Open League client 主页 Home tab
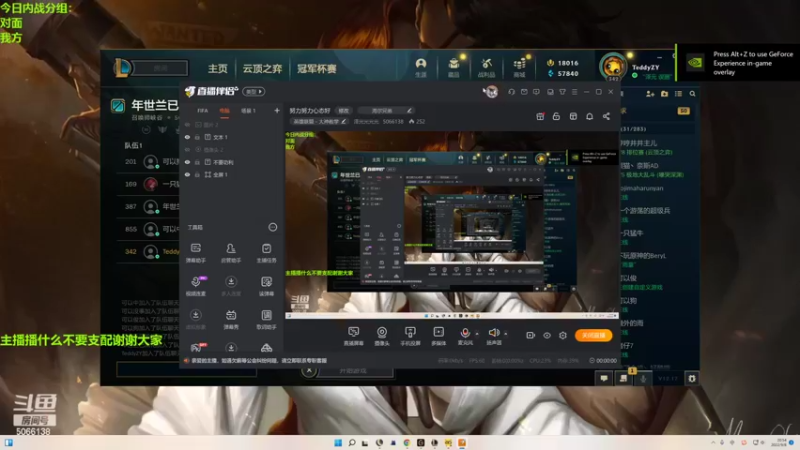The height and width of the screenshot is (450, 800). [x=217, y=68]
